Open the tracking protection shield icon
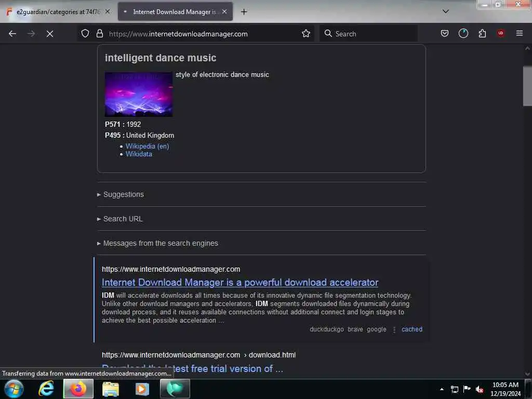 coord(85,33)
